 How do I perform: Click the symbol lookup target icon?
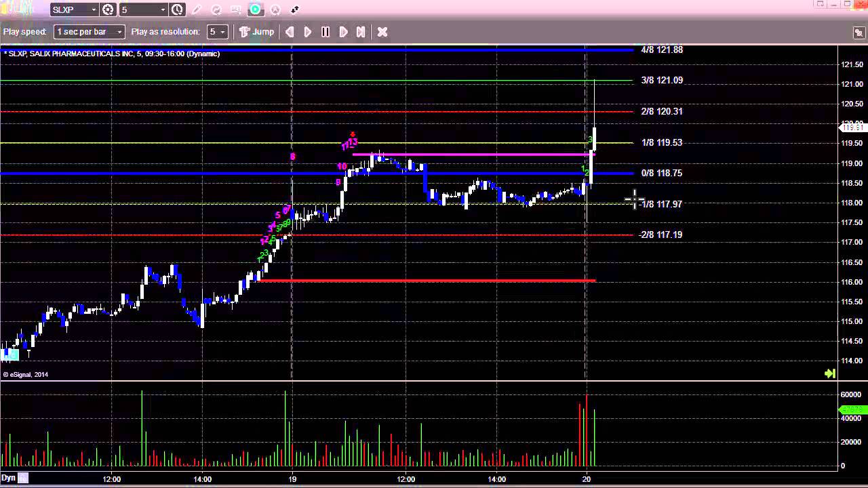[108, 9]
